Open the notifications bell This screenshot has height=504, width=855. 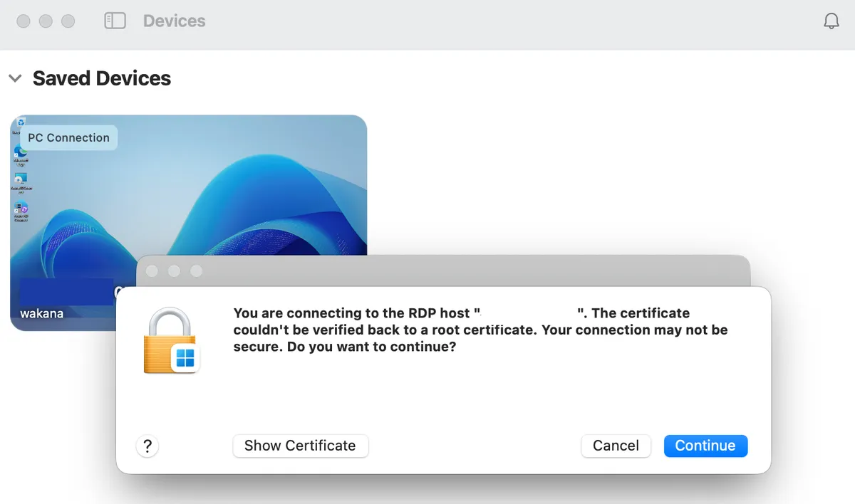pyautogui.click(x=831, y=21)
